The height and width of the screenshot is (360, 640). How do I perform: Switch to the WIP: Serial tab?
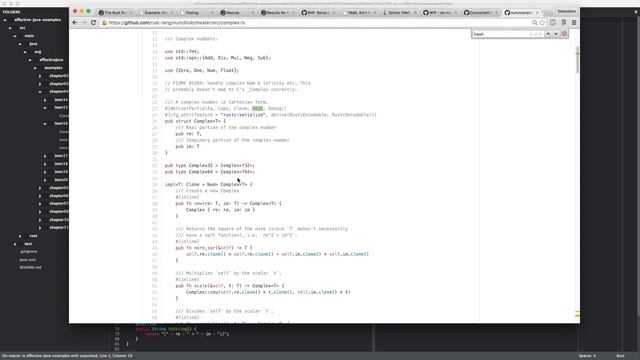(318, 13)
